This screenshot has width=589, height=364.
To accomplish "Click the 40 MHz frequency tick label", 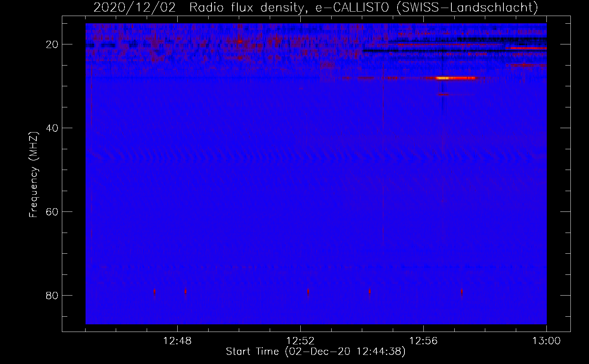I will pyautogui.click(x=52, y=128).
